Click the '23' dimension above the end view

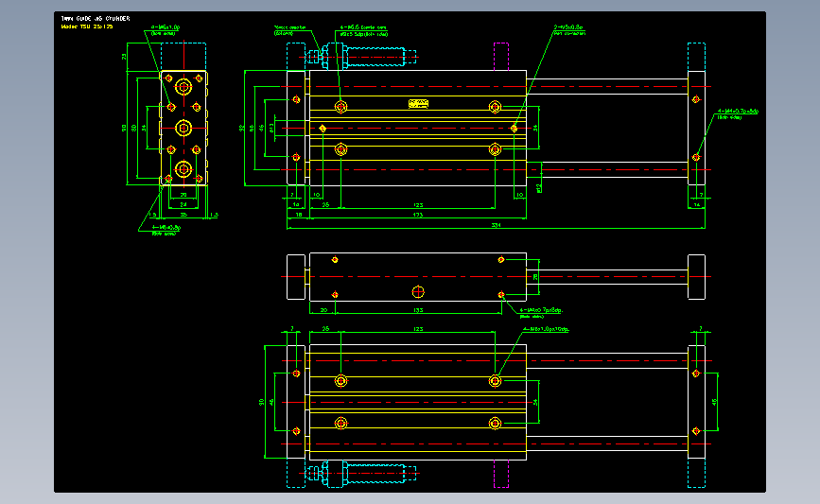click(124, 57)
